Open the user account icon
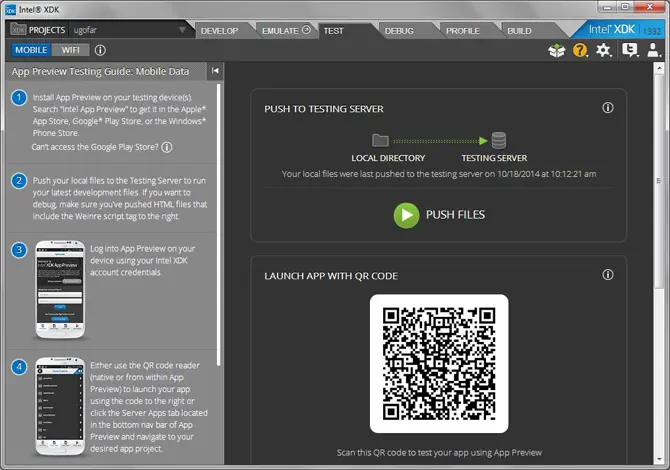This screenshot has height=470, width=670. [653, 50]
